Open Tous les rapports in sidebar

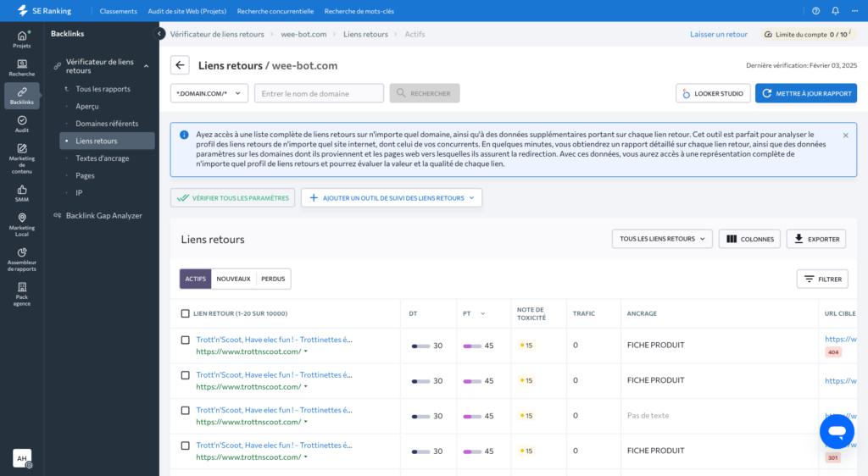(x=103, y=88)
